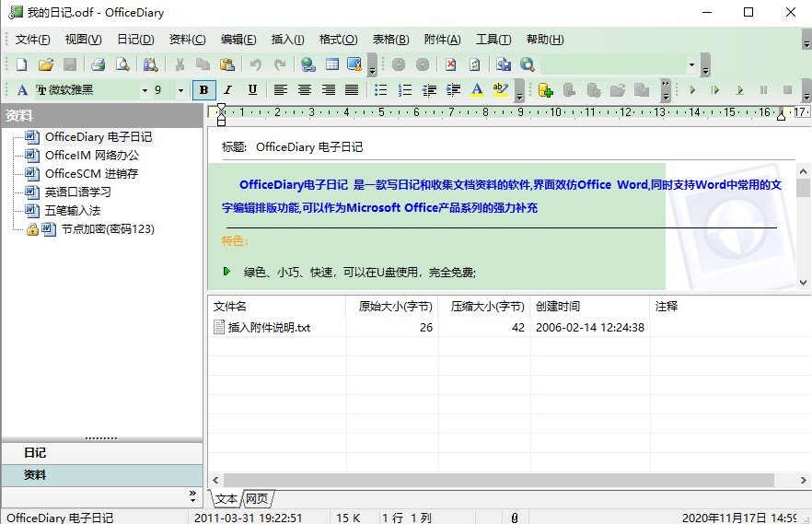Click the New document icon

coord(22,64)
